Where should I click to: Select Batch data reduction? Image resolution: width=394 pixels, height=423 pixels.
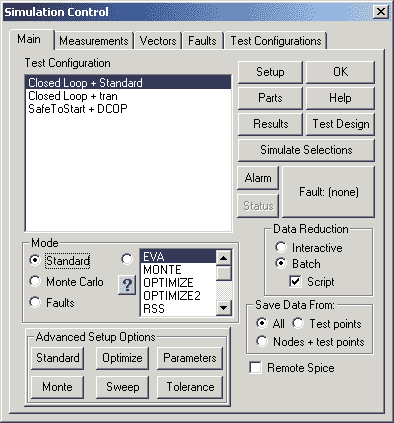click(281, 263)
